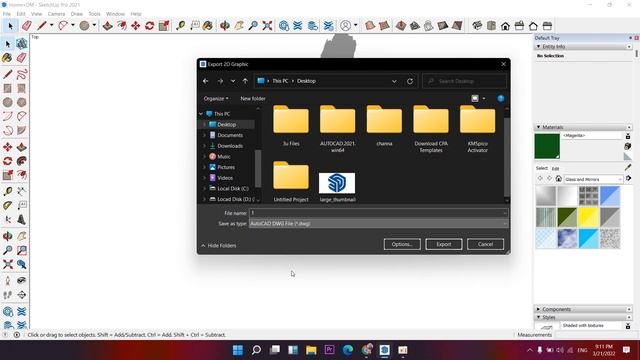This screenshot has height=360, width=640.
Task: Open the arc tool dropdown arrow
Action: tap(73, 25)
